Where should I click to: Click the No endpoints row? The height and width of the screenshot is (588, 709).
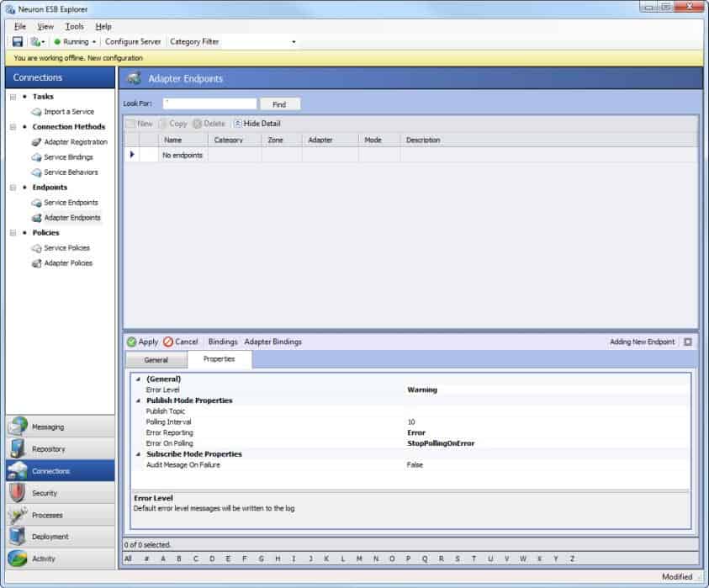pyautogui.click(x=410, y=155)
